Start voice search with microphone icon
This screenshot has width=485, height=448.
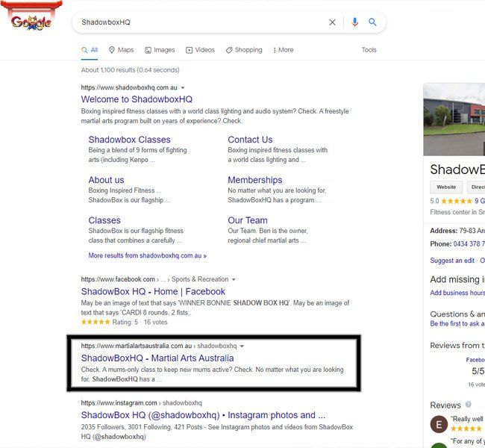(x=354, y=22)
